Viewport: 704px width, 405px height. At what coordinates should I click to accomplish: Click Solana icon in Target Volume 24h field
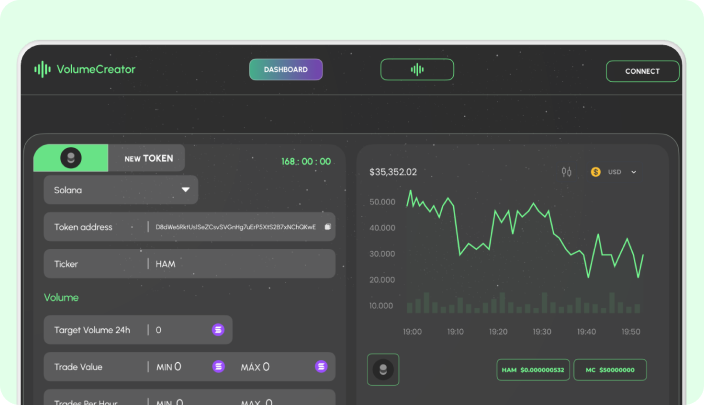pos(218,330)
